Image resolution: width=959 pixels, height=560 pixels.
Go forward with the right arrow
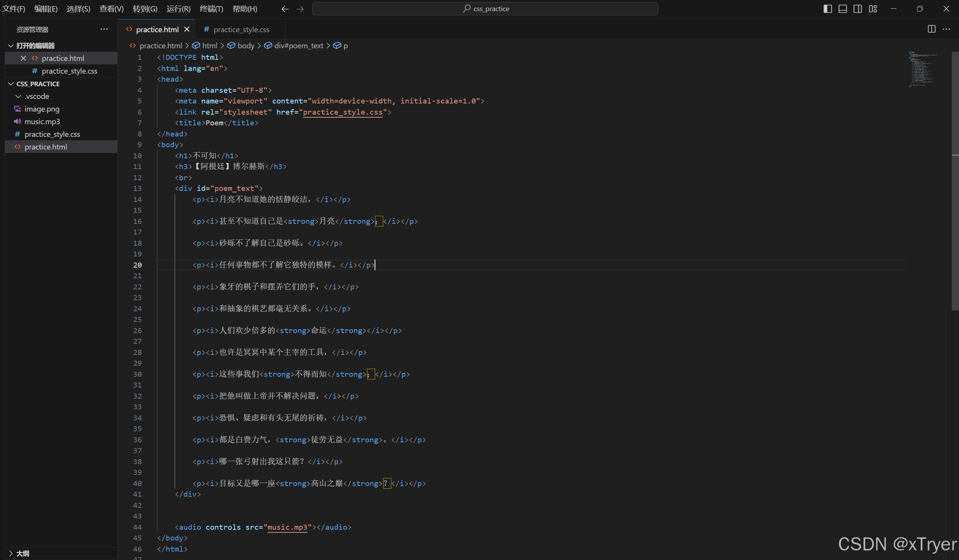point(300,9)
